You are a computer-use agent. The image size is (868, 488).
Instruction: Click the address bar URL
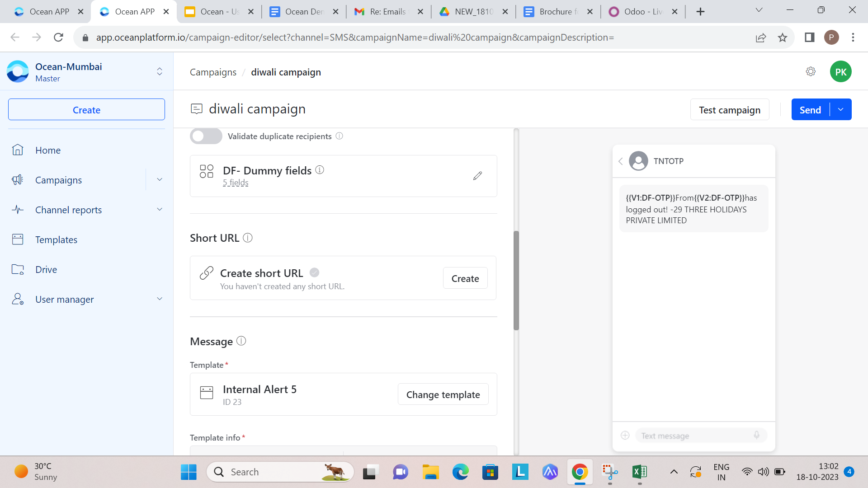click(x=355, y=38)
